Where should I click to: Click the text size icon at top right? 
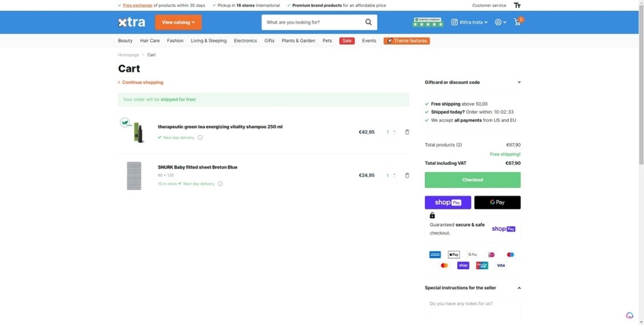[517, 5]
